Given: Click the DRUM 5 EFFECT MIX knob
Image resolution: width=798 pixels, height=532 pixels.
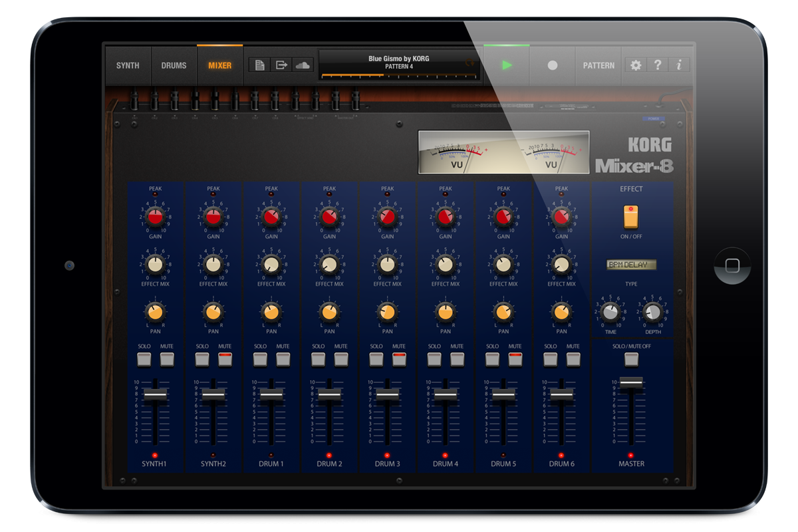Looking at the screenshot, I should (x=503, y=265).
